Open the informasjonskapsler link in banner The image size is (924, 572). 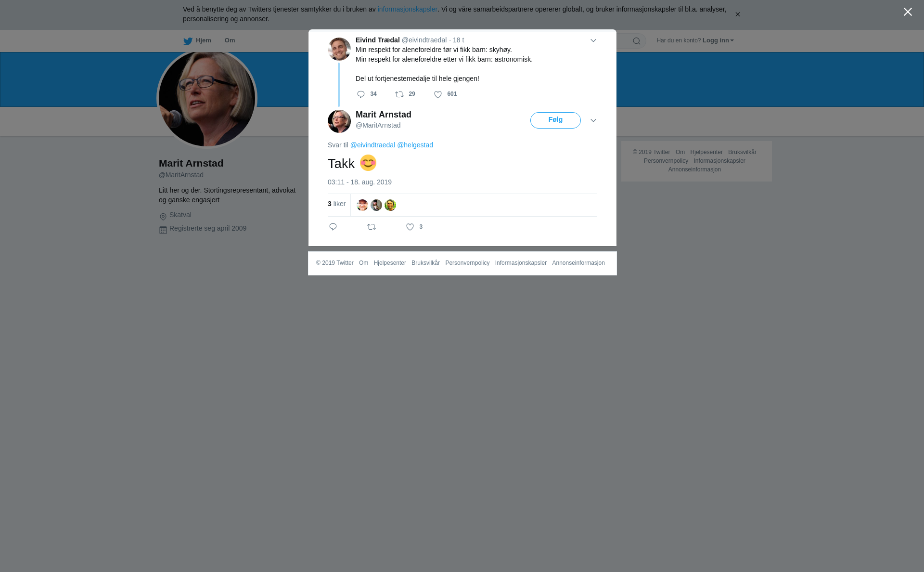pos(407,9)
